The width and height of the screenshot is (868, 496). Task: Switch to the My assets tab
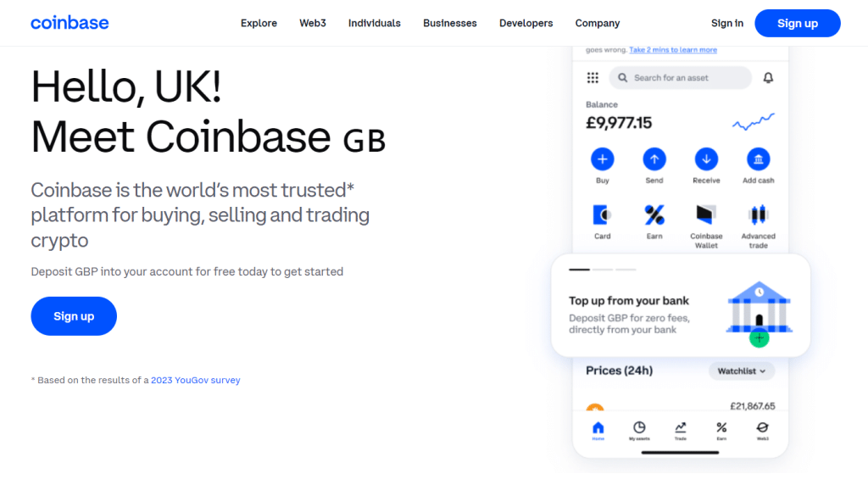pyautogui.click(x=639, y=428)
